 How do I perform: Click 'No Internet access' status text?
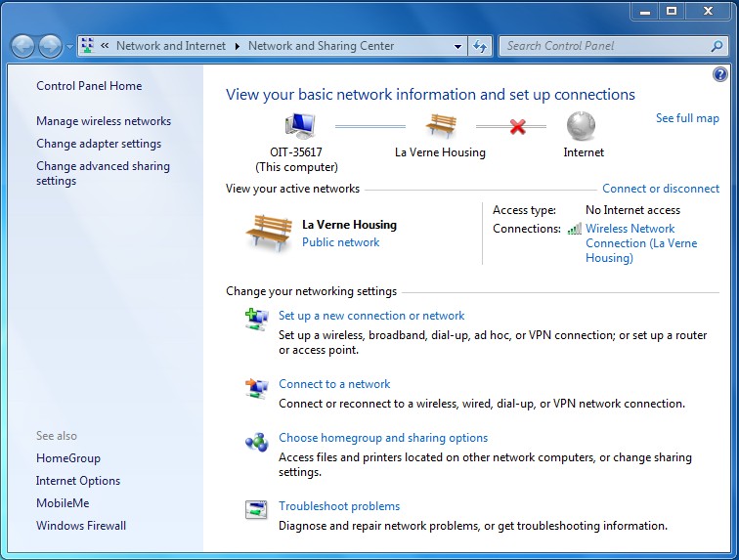633,210
